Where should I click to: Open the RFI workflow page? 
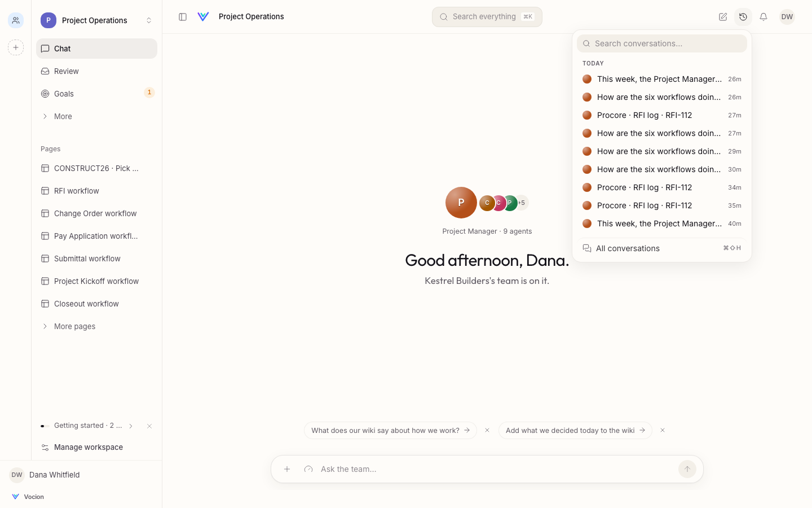[96, 191]
